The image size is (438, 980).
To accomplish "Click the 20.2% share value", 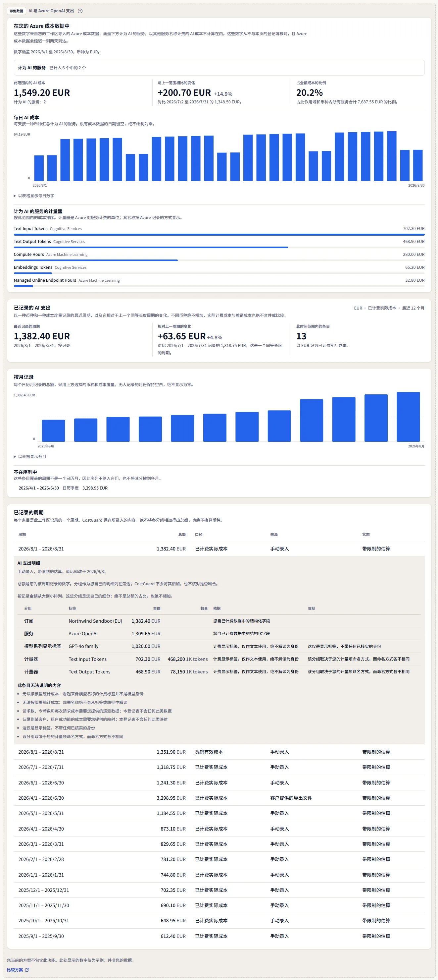I will coord(309,92).
